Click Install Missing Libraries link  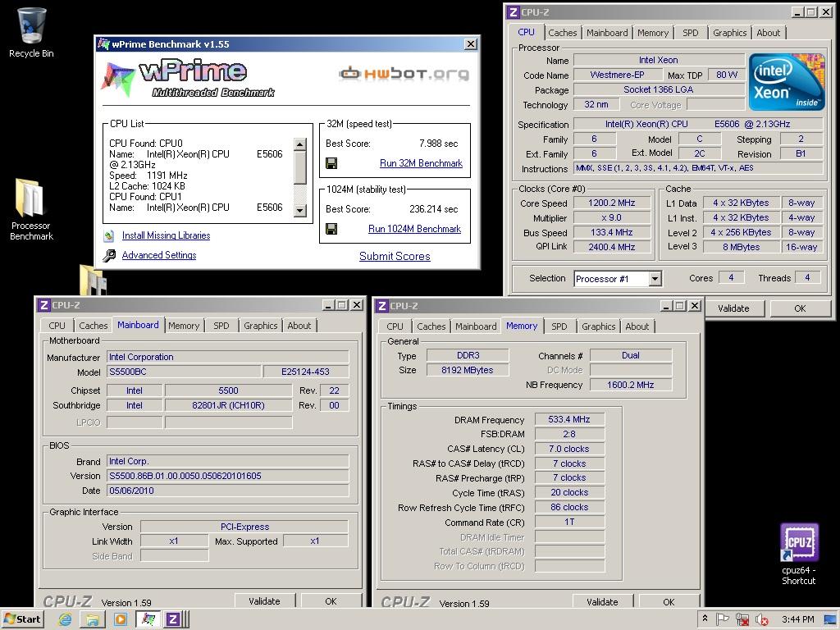click(x=166, y=235)
